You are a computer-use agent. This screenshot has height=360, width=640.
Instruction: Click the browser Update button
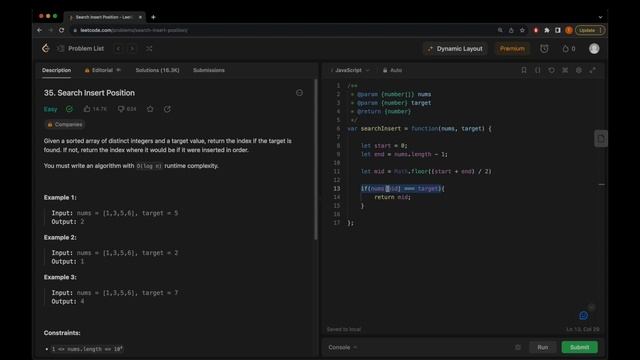click(x=590, y=30)
